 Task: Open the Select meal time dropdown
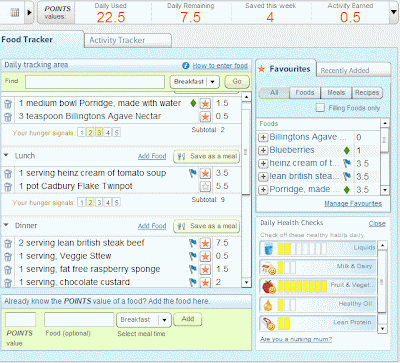click(x=144, y=320)
